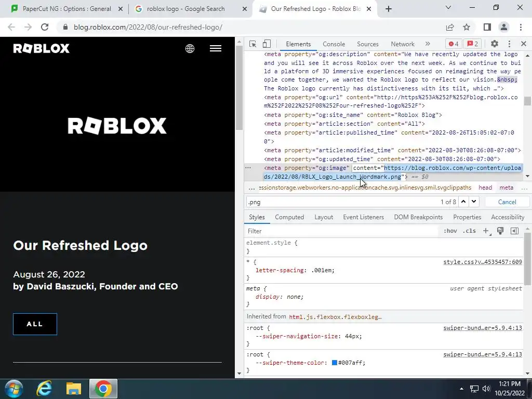
Task: Open og:image node actions ellipsis
Action: [248, 168]
